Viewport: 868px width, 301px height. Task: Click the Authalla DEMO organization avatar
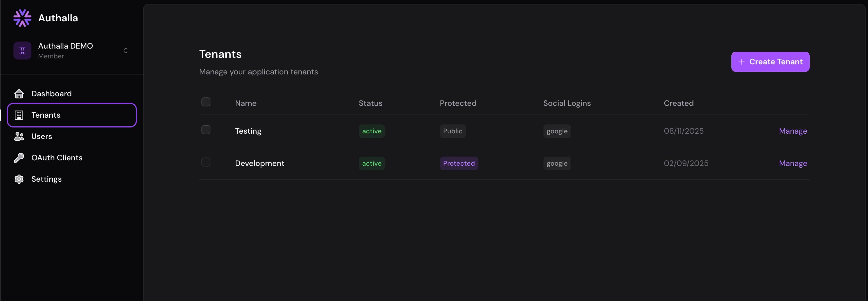(x=22, y=50)
